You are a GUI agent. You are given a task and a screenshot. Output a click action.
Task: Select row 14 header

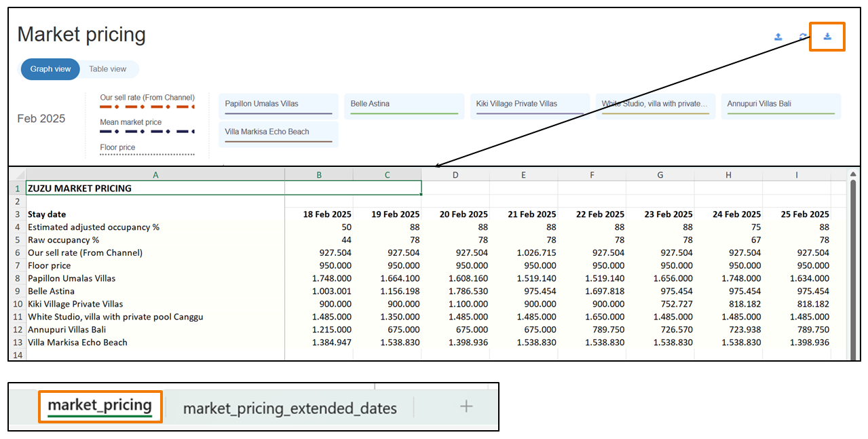point(18,355)
